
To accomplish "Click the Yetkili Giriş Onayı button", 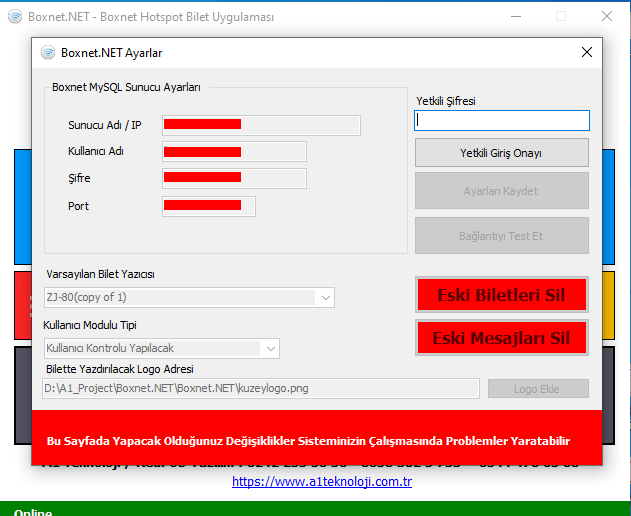I will point(502,153).
